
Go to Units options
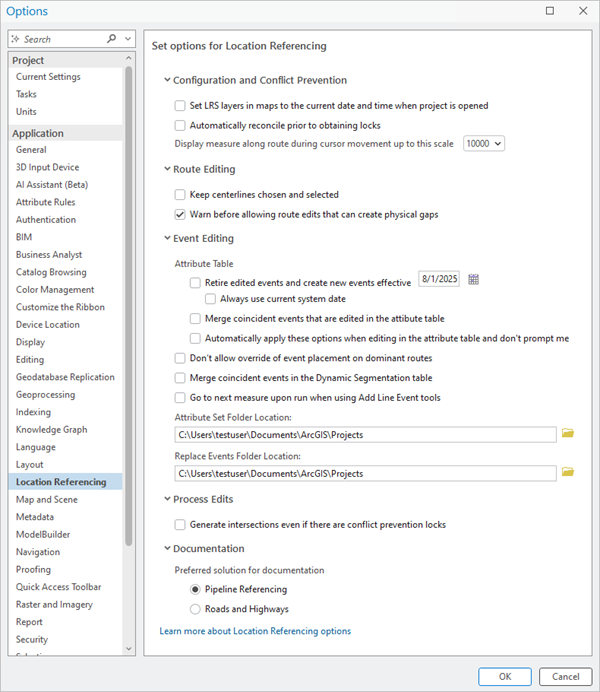tap(26, 112)
